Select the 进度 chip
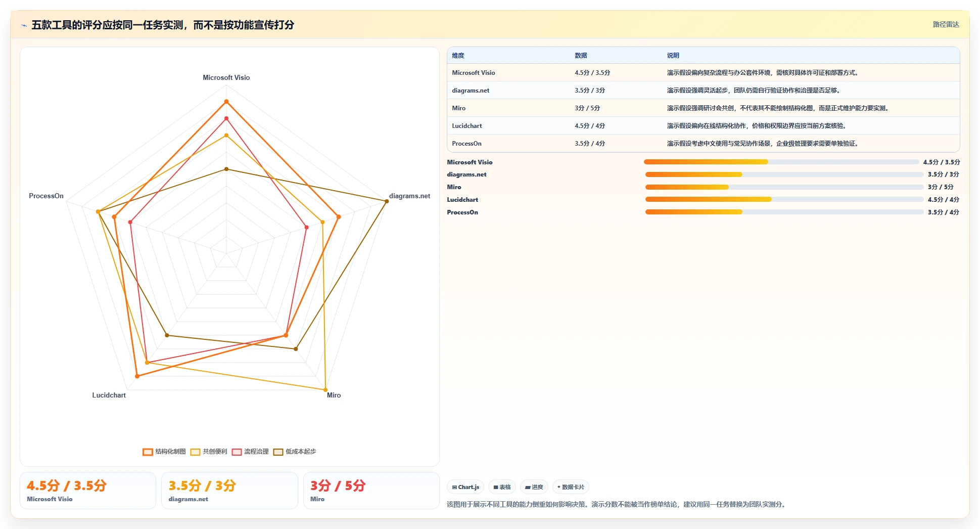The image size is (980, 529). point(534,487)
